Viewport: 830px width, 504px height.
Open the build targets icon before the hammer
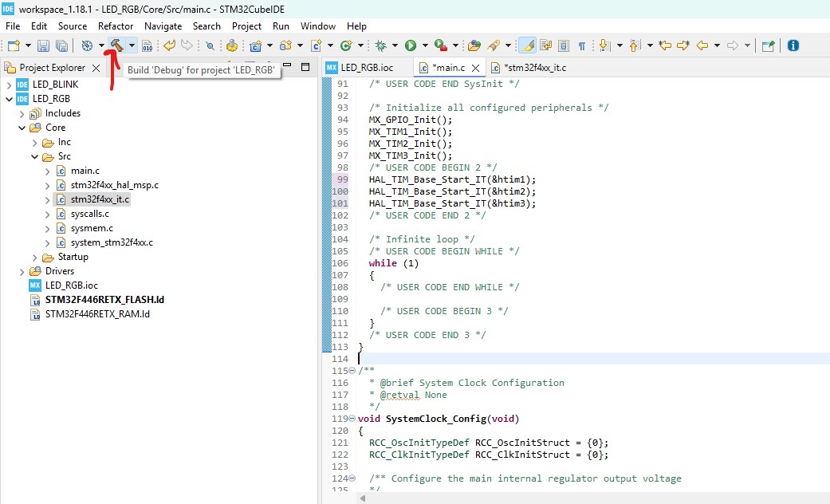click(x=87, y=45)
